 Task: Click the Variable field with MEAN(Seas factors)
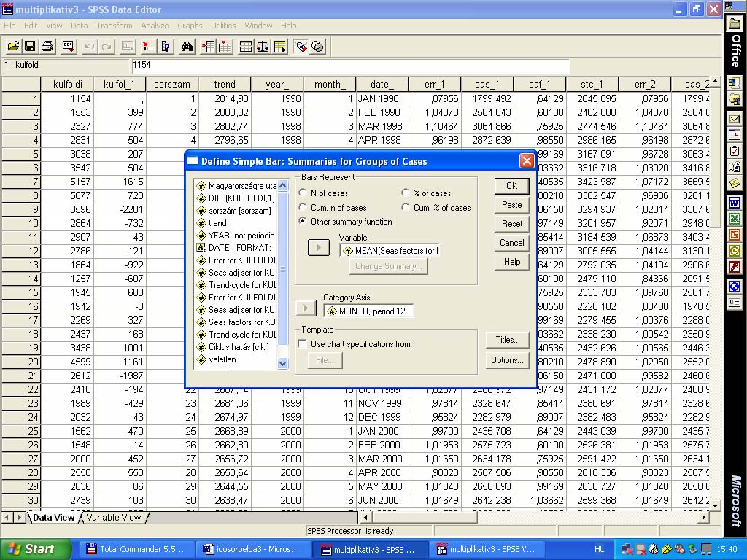coord(390,251)
